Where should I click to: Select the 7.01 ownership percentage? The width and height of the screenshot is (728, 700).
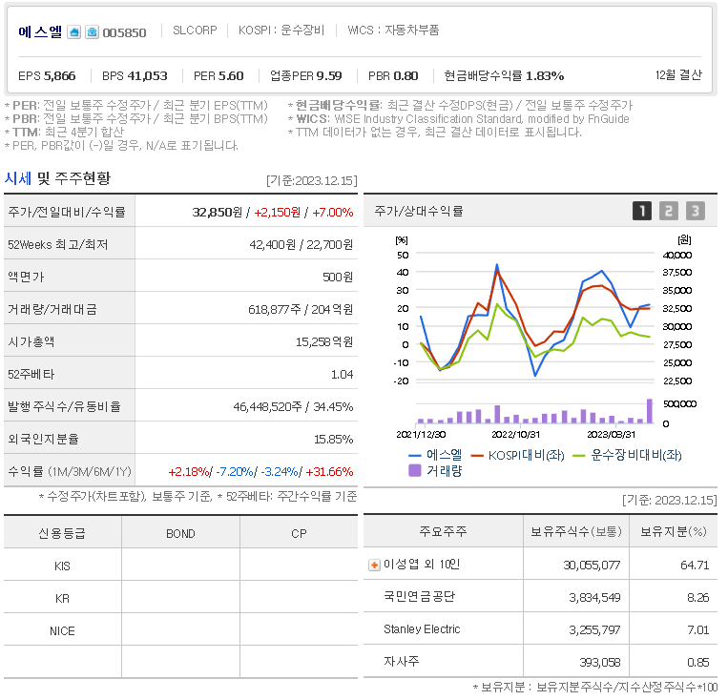(x=697, y=630)
